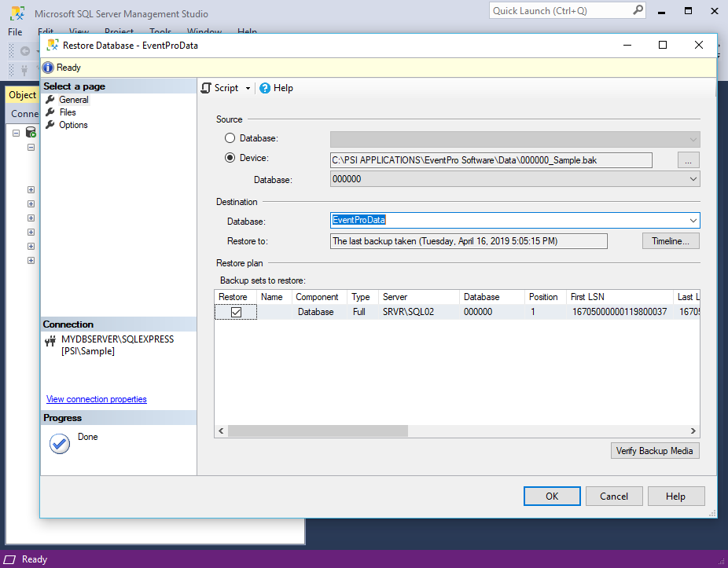Click the Component column header

(x=319, y=297)
